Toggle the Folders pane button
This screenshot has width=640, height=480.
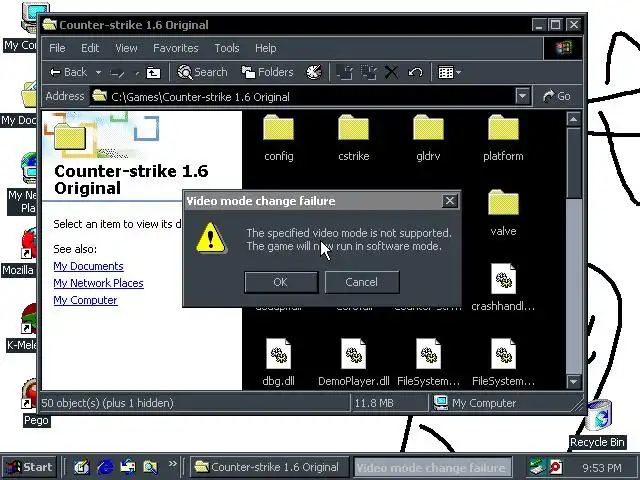pos(267,72)
